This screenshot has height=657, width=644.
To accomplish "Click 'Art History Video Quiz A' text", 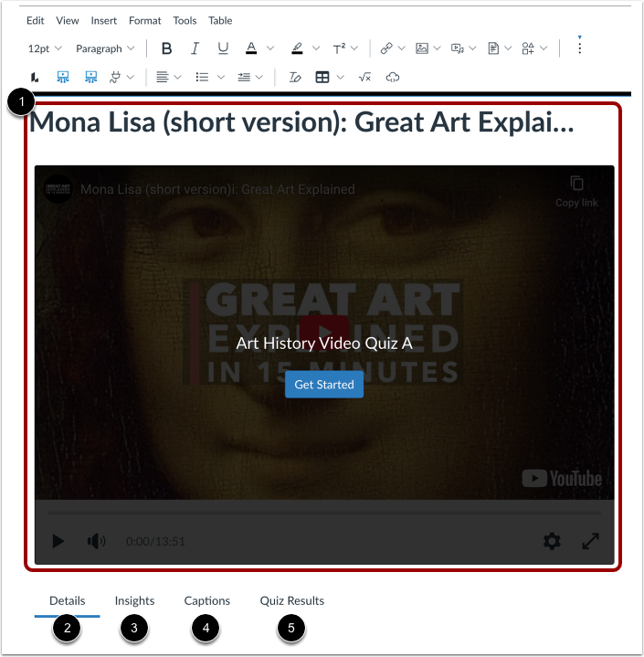I will pos(324,344).
